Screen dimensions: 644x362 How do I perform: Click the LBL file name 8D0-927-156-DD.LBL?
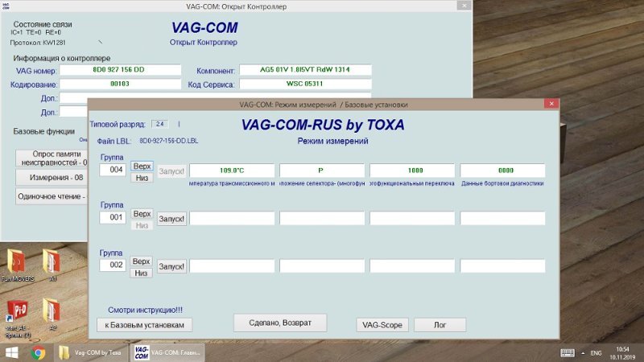tap(169, 141)
